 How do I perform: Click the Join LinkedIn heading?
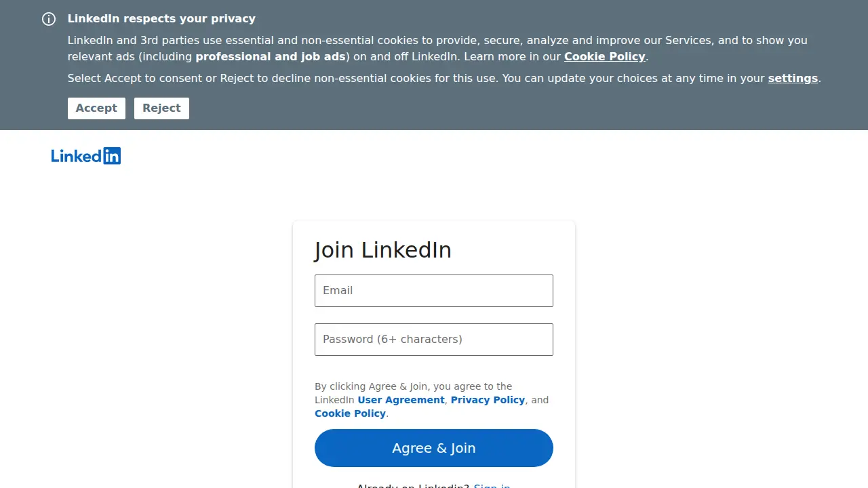click(x=383, y=250)
